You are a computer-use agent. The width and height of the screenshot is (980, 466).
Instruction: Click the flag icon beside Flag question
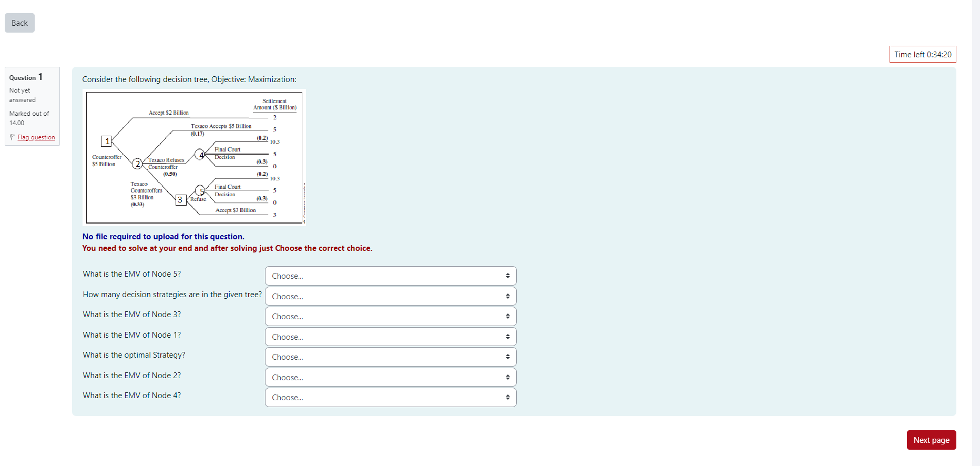pos(12,137)
